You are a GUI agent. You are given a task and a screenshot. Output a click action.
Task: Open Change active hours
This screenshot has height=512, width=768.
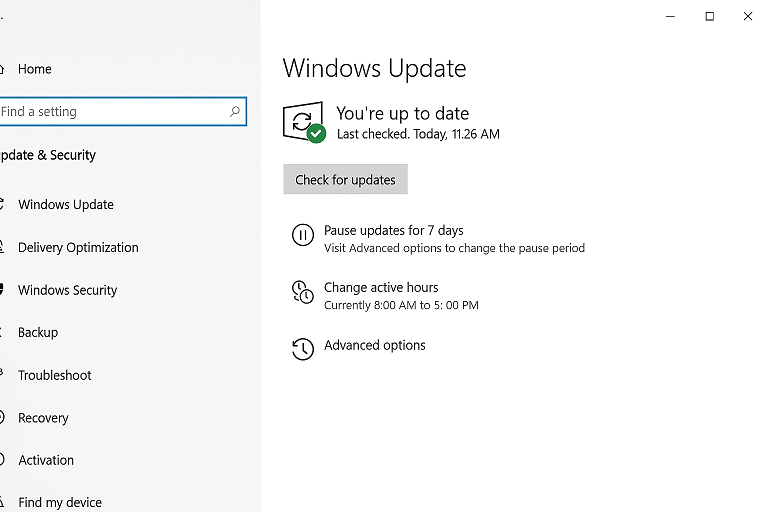[x=381, y=288]
